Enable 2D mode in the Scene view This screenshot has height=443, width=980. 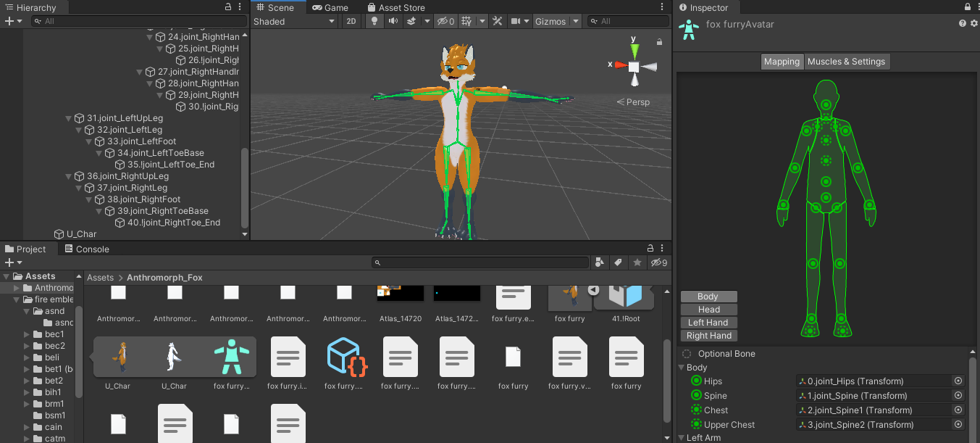click(x=351, y=21)
